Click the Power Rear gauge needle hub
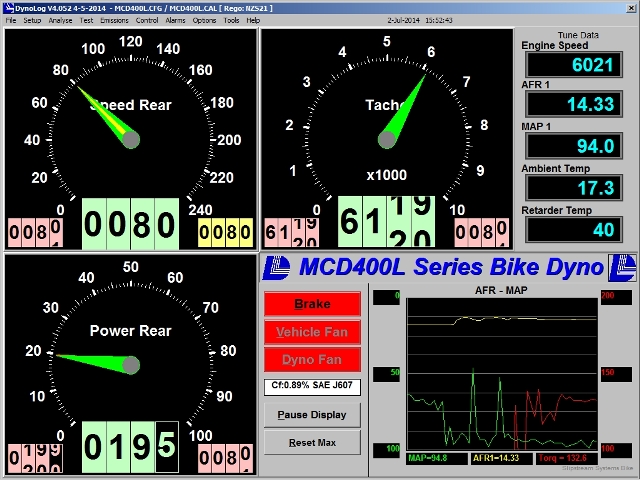Screen dimensions: 640x480 [x=131, y=365]
